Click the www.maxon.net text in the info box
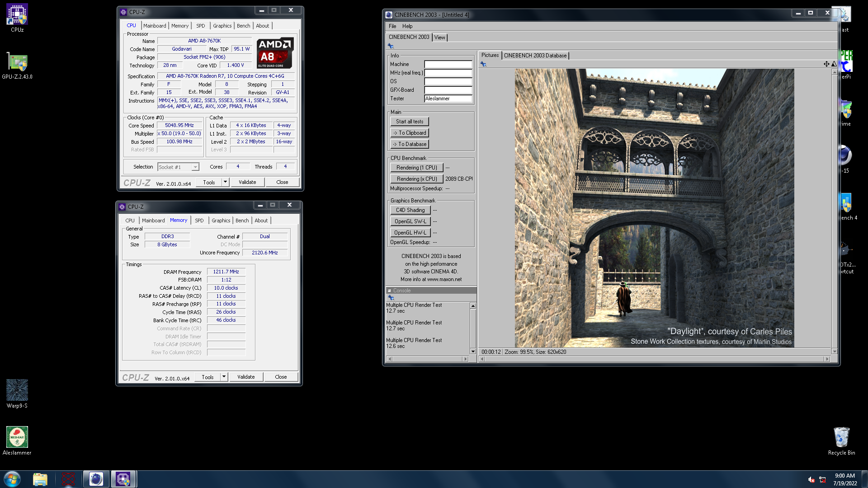 point(444,279)
